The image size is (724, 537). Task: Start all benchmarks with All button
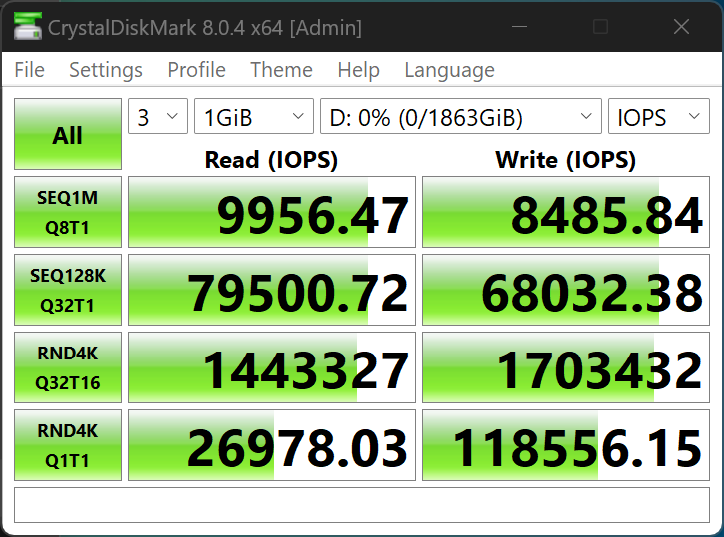click(68, 134)
